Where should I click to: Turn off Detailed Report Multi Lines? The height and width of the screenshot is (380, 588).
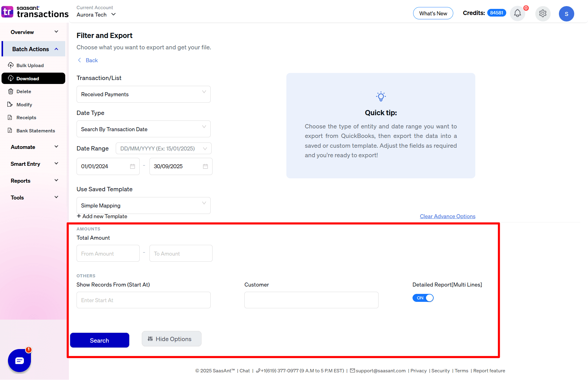(423, 298)
